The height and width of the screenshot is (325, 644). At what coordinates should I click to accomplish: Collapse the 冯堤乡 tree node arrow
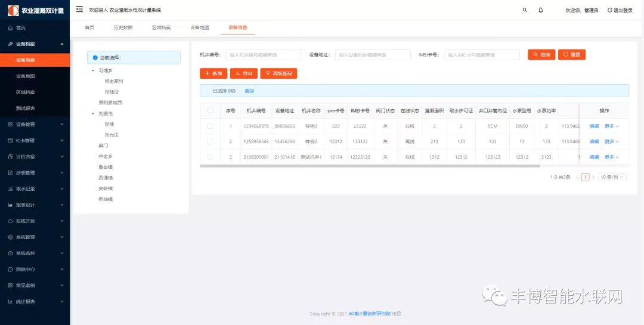coord(93,70)
